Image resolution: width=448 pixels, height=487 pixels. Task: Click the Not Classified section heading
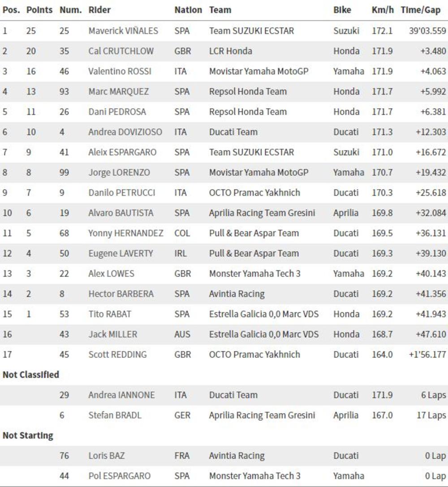pyautogui.click(x=31, y=375)
